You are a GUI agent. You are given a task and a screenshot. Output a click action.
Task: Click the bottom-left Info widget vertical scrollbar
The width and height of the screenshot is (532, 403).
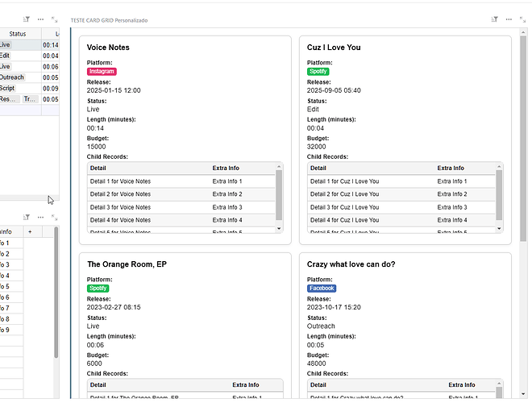[56, 293]
